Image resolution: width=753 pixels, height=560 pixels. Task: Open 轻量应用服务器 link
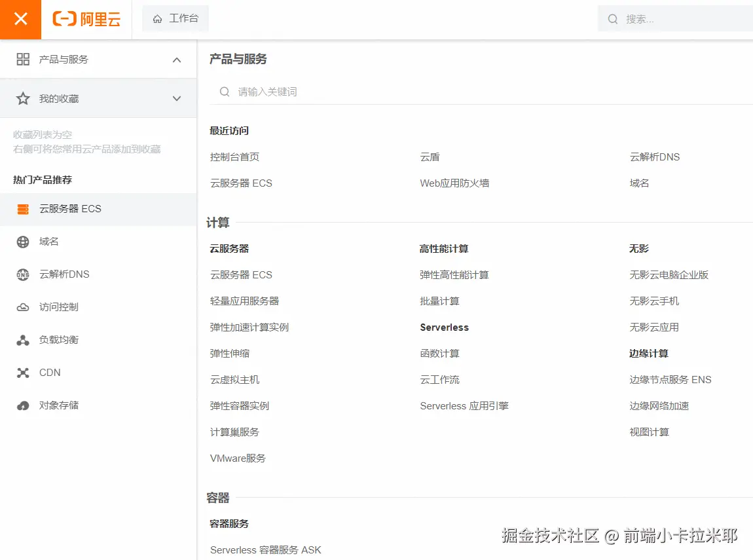click(x=244, y=301)
